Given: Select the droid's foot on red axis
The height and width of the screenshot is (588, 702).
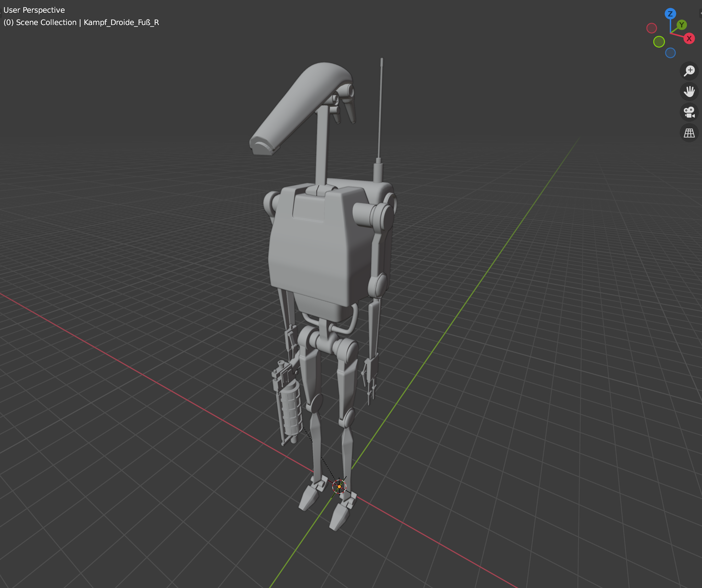Looking at the screenshot, I should tap(309, 497).
